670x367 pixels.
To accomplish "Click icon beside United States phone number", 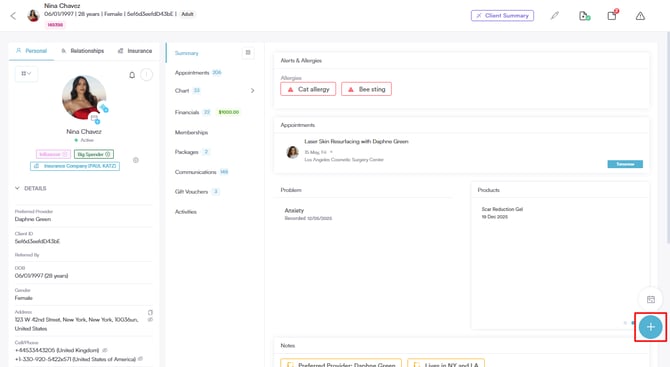I will point(141,359).
